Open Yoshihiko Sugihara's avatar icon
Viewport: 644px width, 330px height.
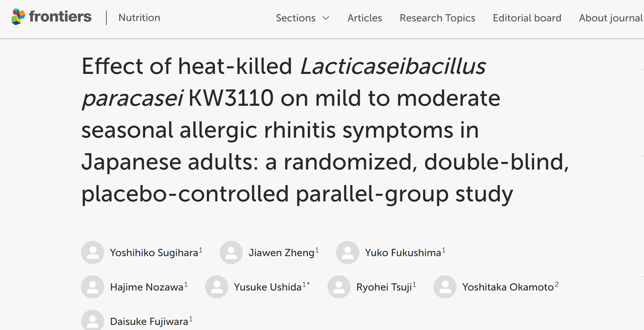(x=93, y=252)
